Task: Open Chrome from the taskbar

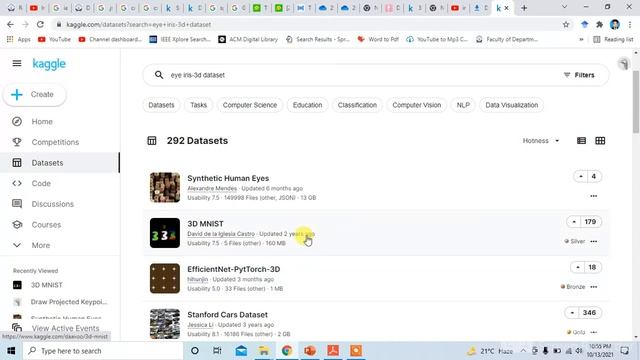Action: (287, 351)
